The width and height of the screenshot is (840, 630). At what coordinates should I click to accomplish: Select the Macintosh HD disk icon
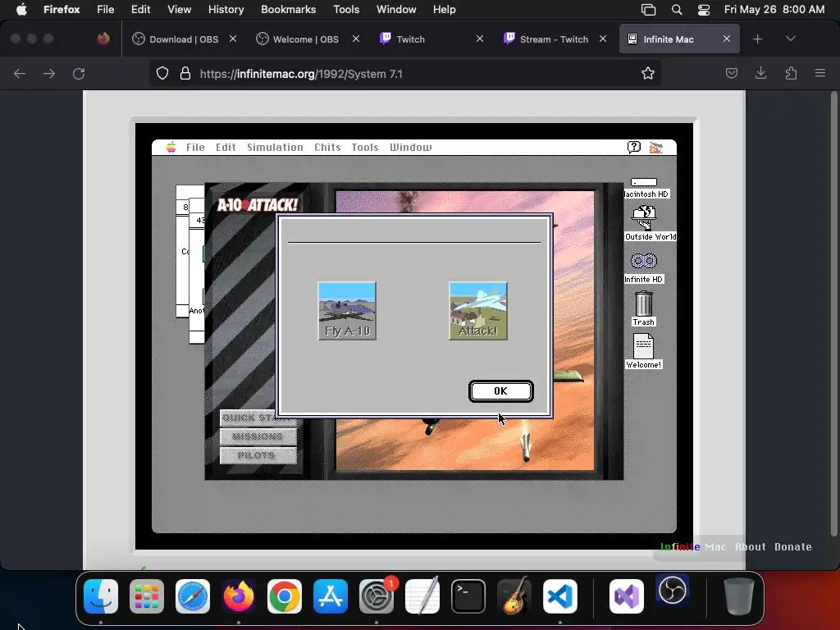645,188
